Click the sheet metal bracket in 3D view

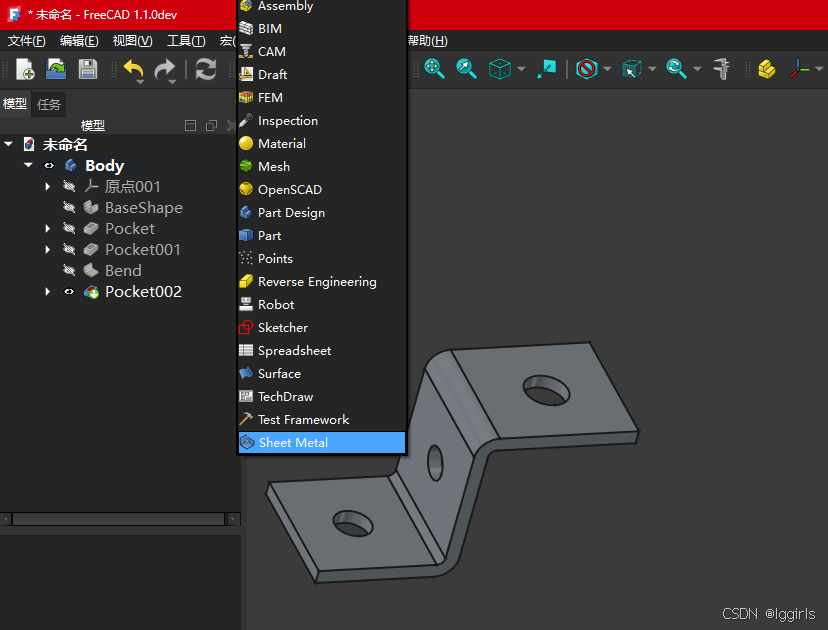[x=451, y=462]
